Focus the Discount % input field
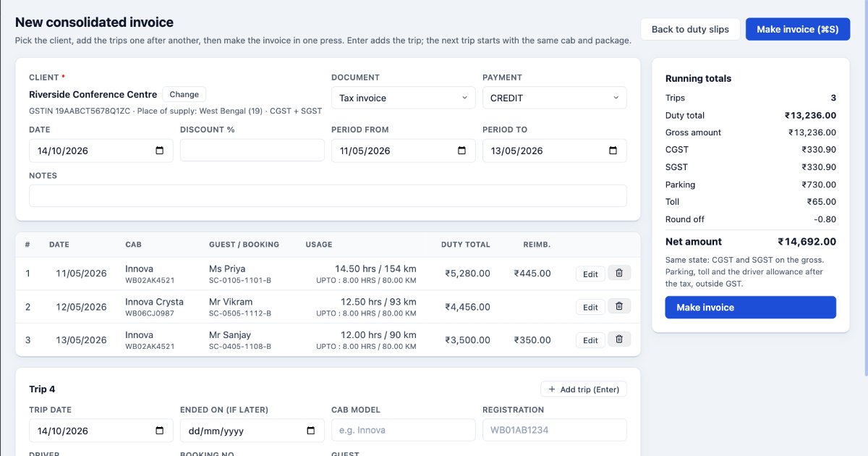Viewport: 868px width, 456px height. [x=252, y=151]
